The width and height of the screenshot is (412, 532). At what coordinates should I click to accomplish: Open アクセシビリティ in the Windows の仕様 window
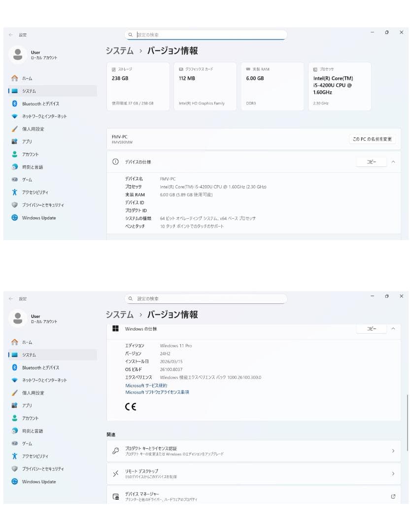click(53, 456)
